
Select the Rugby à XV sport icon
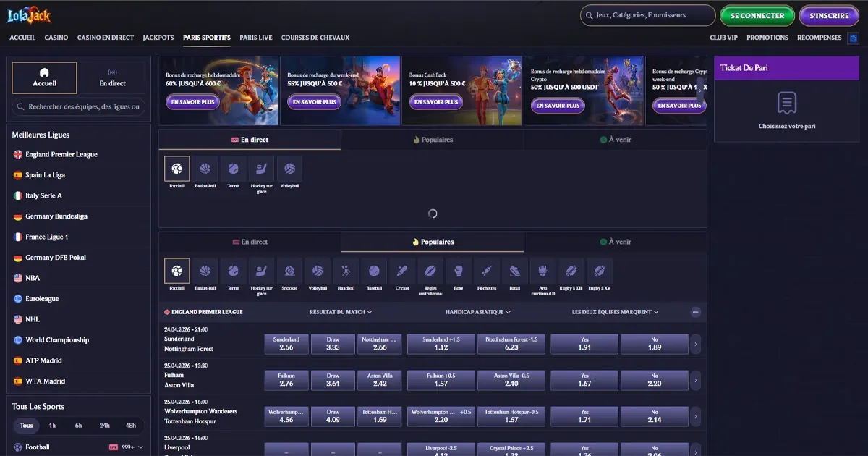(599, 271)
